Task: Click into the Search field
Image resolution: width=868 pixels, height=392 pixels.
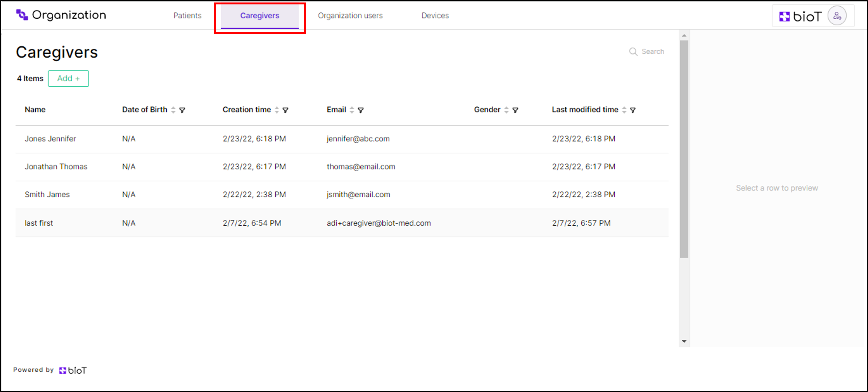Action: [653, 52]
